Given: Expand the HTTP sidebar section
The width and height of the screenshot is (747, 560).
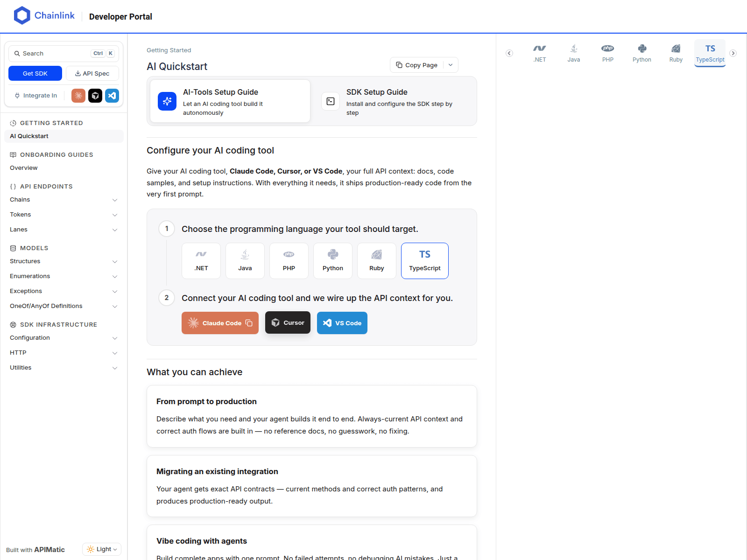Looking at the screenshot, I should click(64, 353).
